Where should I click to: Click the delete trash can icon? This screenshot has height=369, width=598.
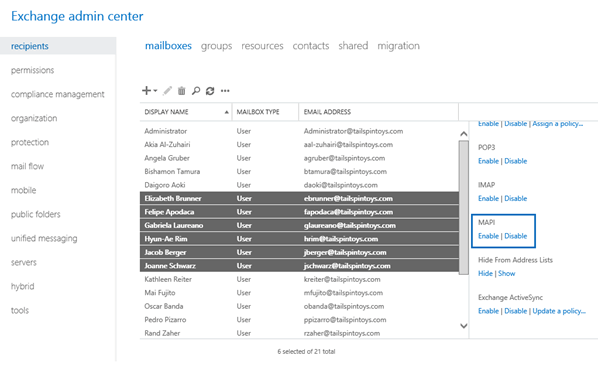pyautogui.click(x=182, y=91)
